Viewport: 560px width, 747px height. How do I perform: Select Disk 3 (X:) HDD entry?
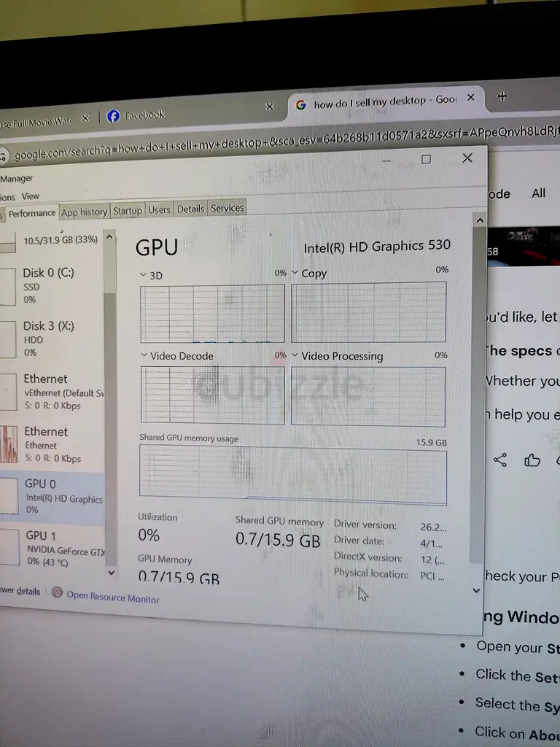(52, 338)
